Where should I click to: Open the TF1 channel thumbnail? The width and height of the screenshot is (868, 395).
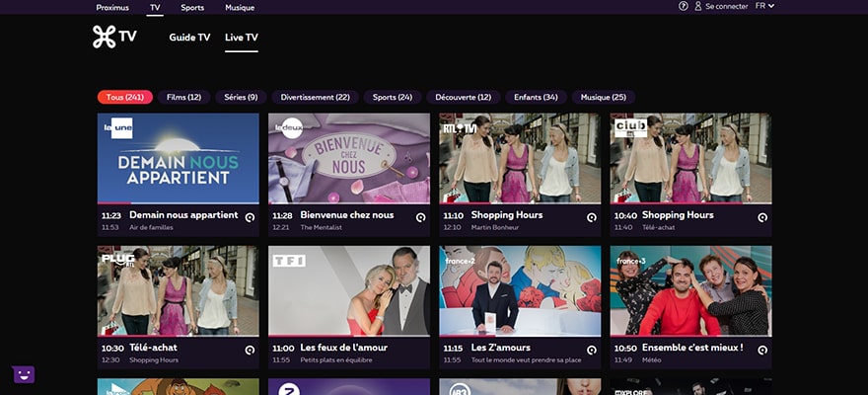(349, 290)
